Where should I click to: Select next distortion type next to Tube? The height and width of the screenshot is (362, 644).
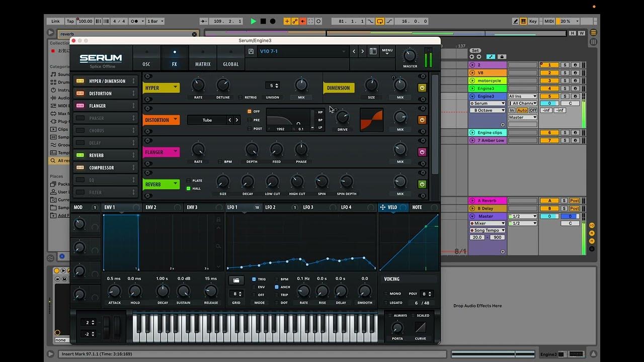pyautogui.click(x=237, y=120)
